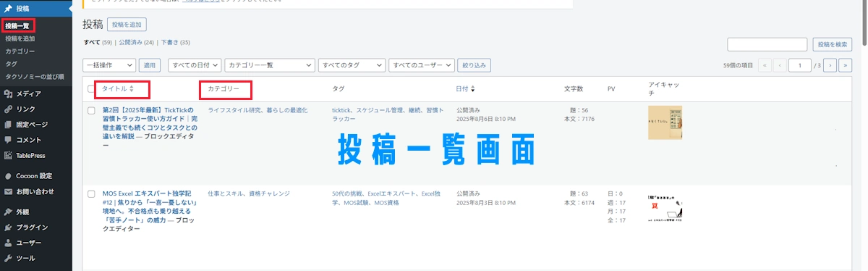The image size is (868, 271).
Task: Sort posts by タイトル column header
Action: (x=114, y=89)
